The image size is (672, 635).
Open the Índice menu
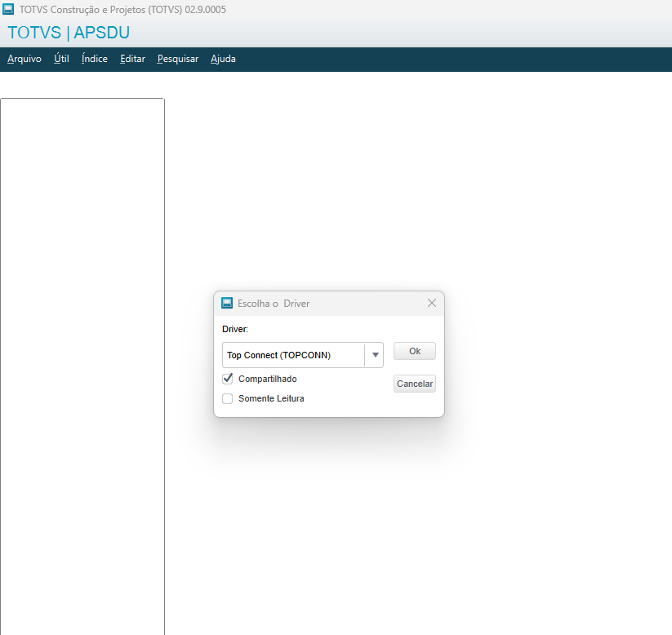tap(94, 59)
